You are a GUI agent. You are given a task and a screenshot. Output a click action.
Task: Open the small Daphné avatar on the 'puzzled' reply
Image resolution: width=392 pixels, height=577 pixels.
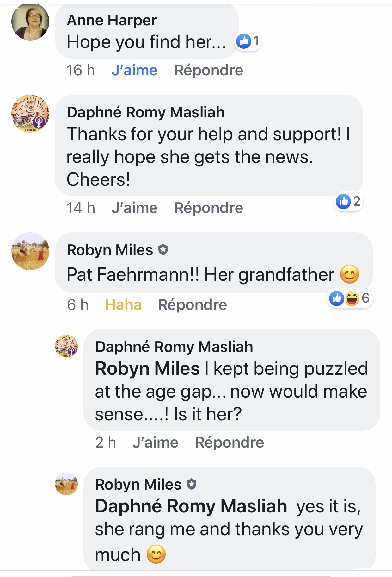(x=66, y=346)
